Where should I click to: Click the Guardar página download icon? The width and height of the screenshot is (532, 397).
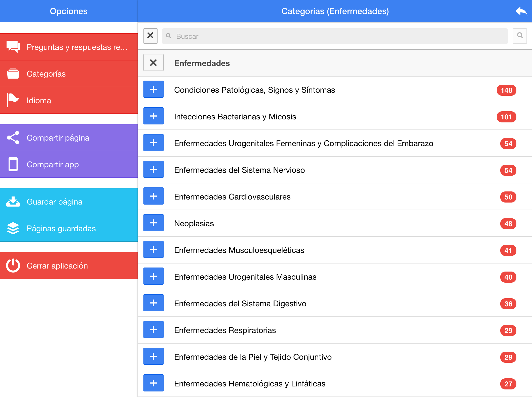tap(13, 202)
